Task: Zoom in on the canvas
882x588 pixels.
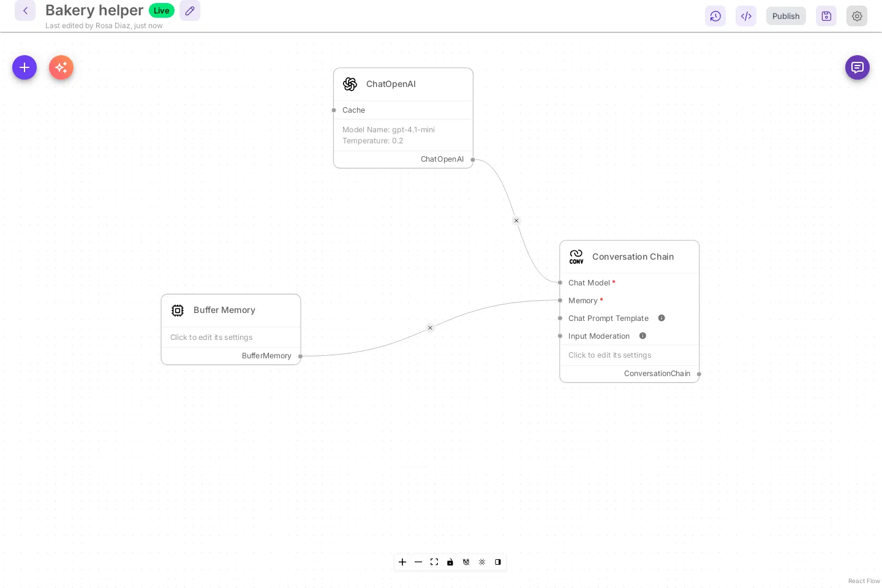Action: 402,562
